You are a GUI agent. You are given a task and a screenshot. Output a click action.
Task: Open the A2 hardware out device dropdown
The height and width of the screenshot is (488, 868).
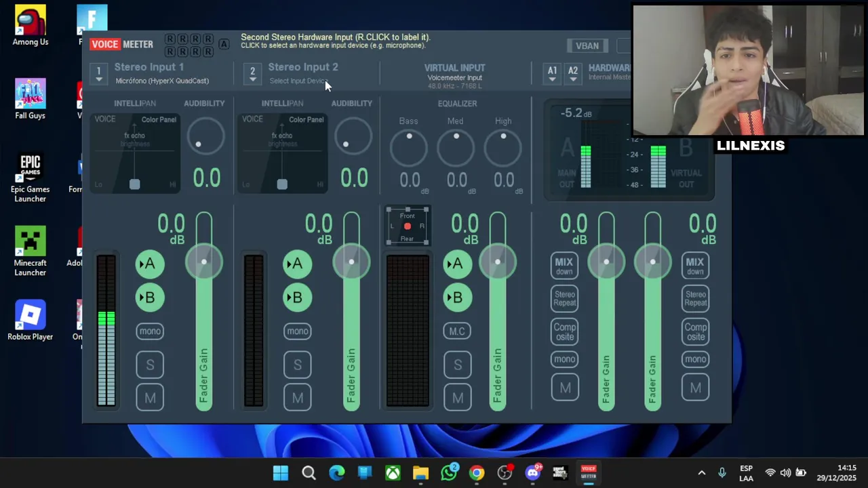[x=573, y=73]
